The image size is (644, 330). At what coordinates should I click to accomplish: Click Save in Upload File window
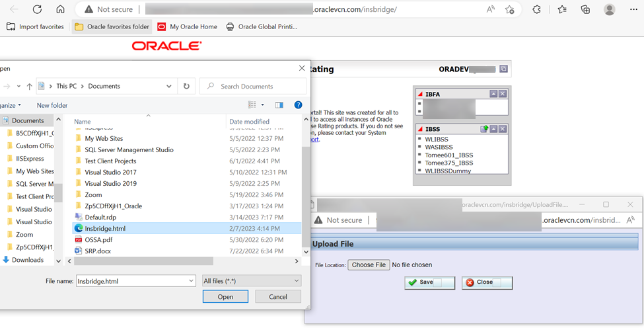pyautogui.click(x=430, y=282)
